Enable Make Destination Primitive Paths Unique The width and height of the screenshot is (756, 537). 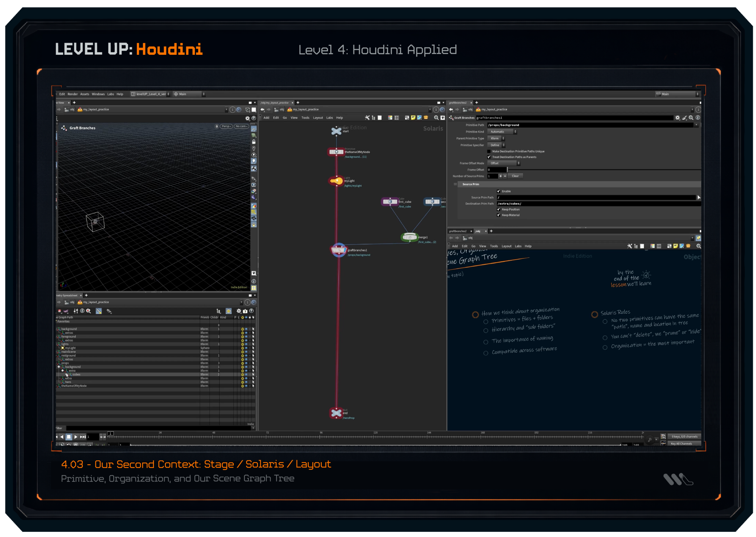tap(489, 151)
